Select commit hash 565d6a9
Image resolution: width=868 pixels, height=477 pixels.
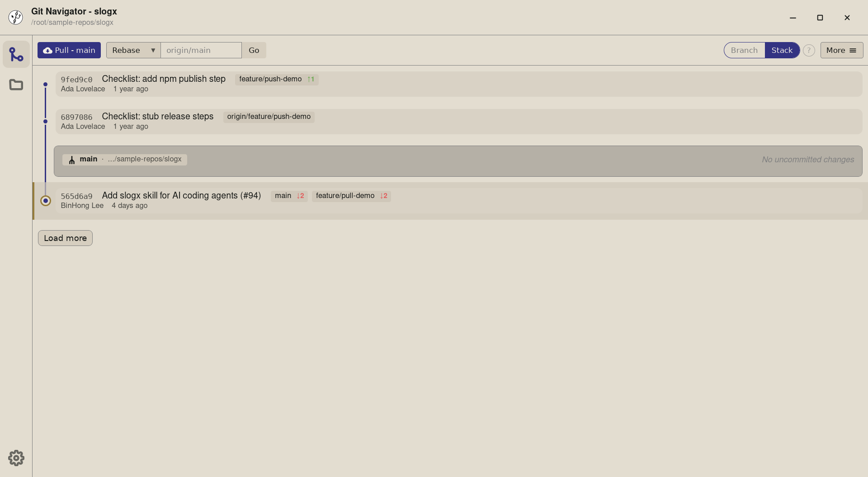(x=76, y=196)
